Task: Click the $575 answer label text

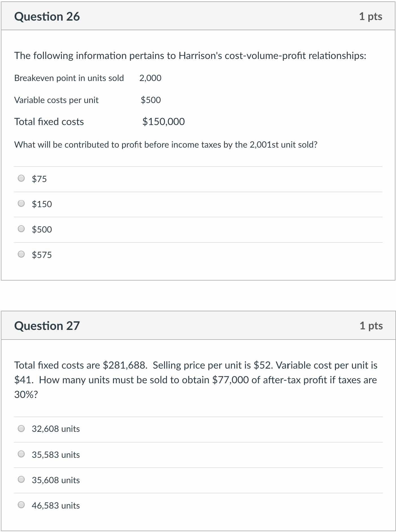Action: (42, 255)
